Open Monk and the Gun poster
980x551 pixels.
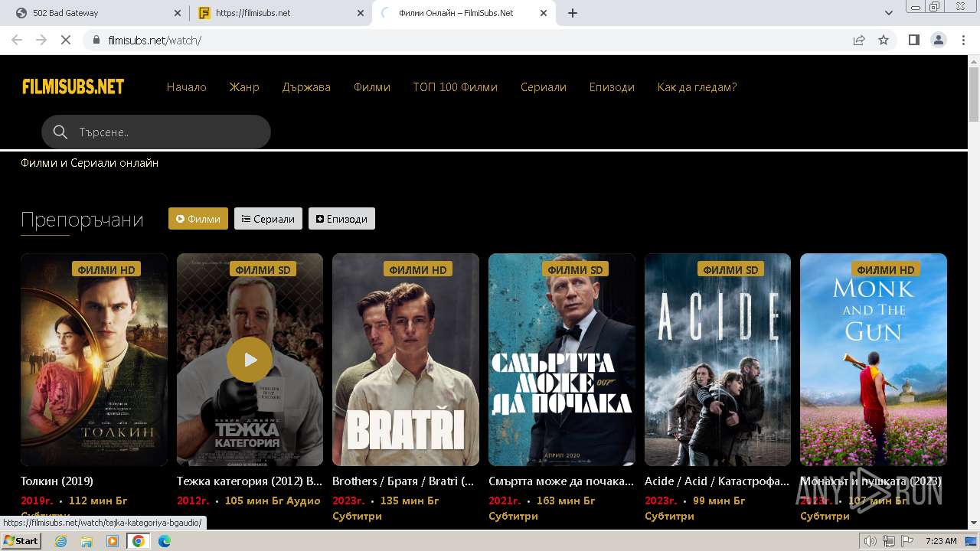874,360
